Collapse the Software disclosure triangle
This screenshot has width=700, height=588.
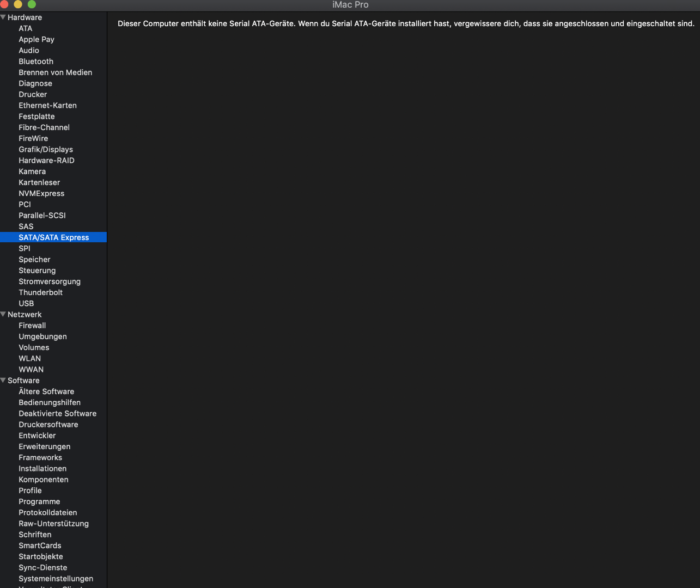3,381
